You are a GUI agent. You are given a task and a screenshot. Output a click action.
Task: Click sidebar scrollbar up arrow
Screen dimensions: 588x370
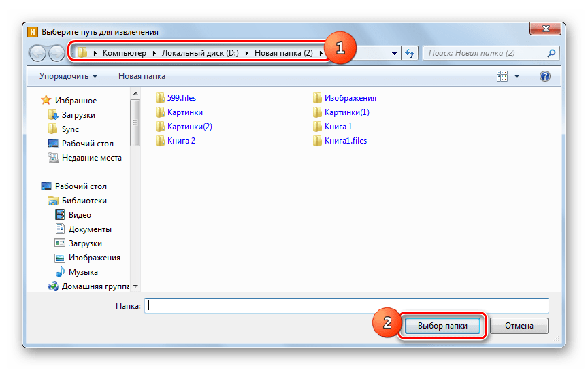pos(135,93)
